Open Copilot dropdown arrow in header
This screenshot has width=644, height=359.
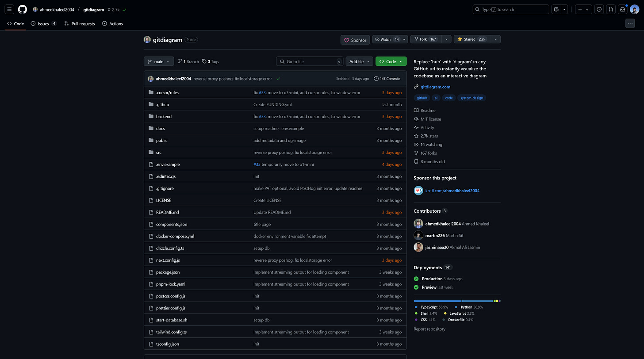(565, 9)
